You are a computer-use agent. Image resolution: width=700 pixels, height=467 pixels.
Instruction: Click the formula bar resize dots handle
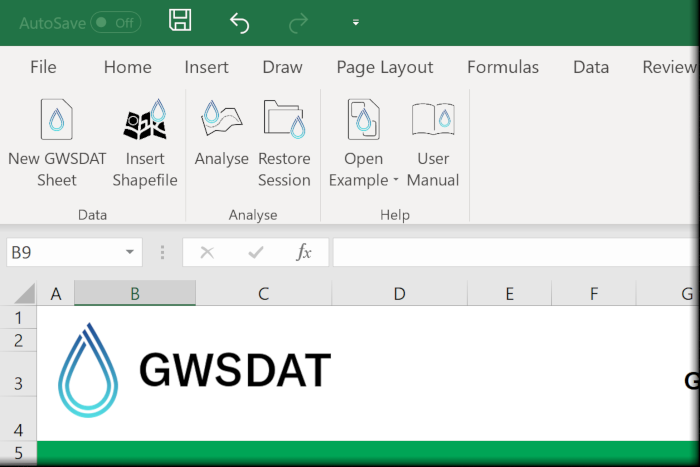coord(162,252)
